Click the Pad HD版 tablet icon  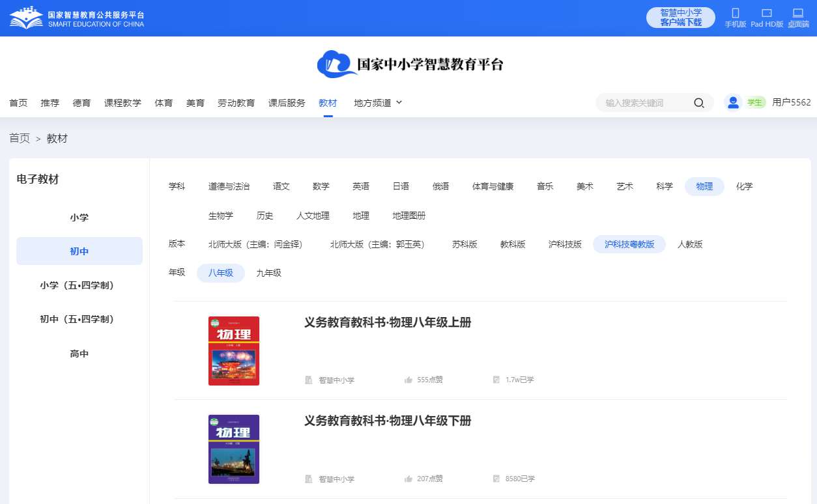[767, 13]
